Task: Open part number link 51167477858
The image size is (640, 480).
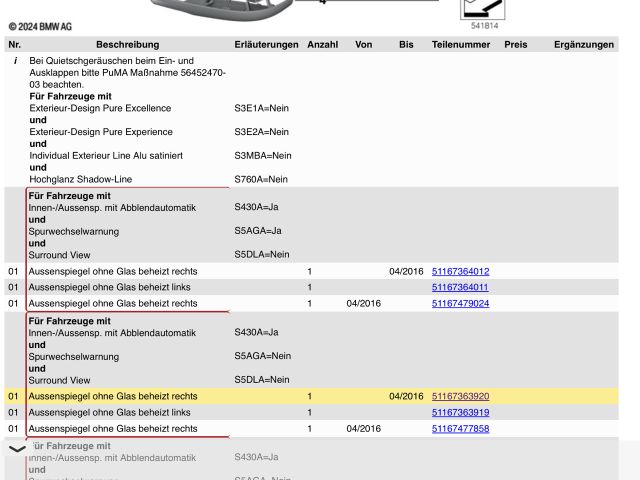Action: click(x=460, y=428)
